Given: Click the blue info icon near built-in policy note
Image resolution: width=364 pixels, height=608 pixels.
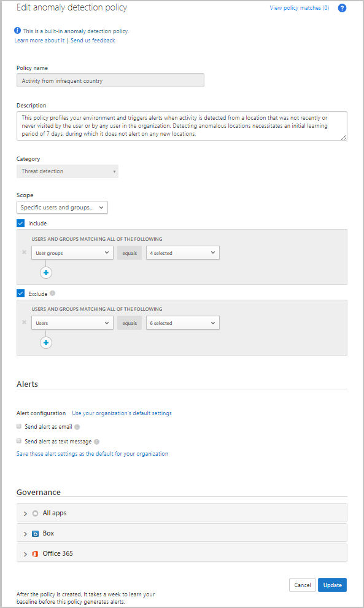Looking at the screenshot, I should [17, 31].
